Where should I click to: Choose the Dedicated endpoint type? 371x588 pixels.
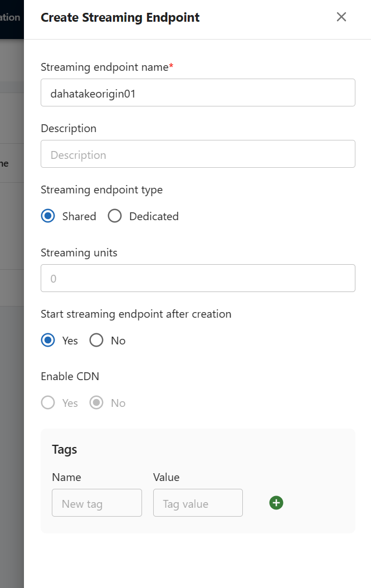click(115, 216)
